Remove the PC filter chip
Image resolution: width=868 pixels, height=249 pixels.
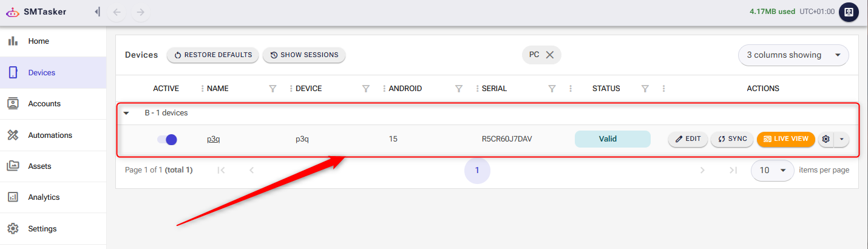click(x=550, y=55)
